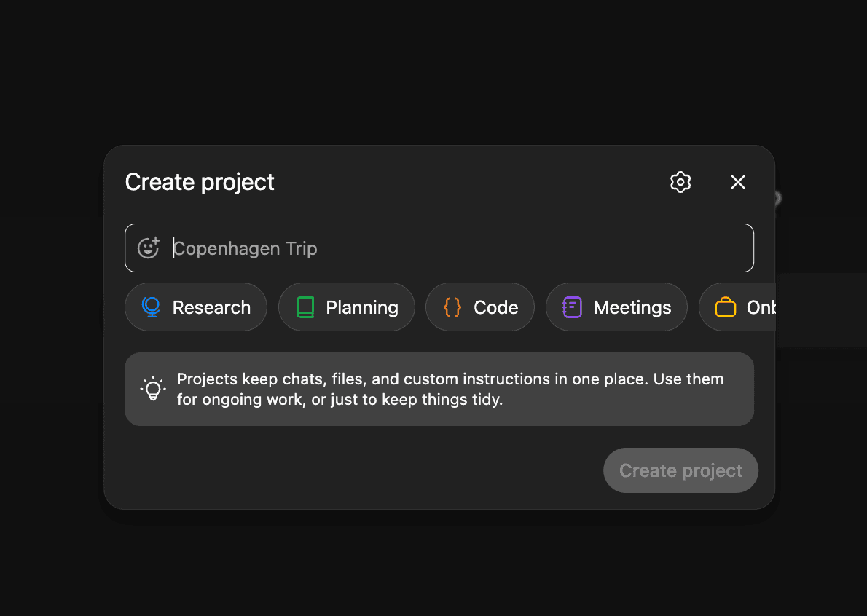
Task: Click the orange briefcase icon on Onboarding chip
Action: [x=725, y=307]
